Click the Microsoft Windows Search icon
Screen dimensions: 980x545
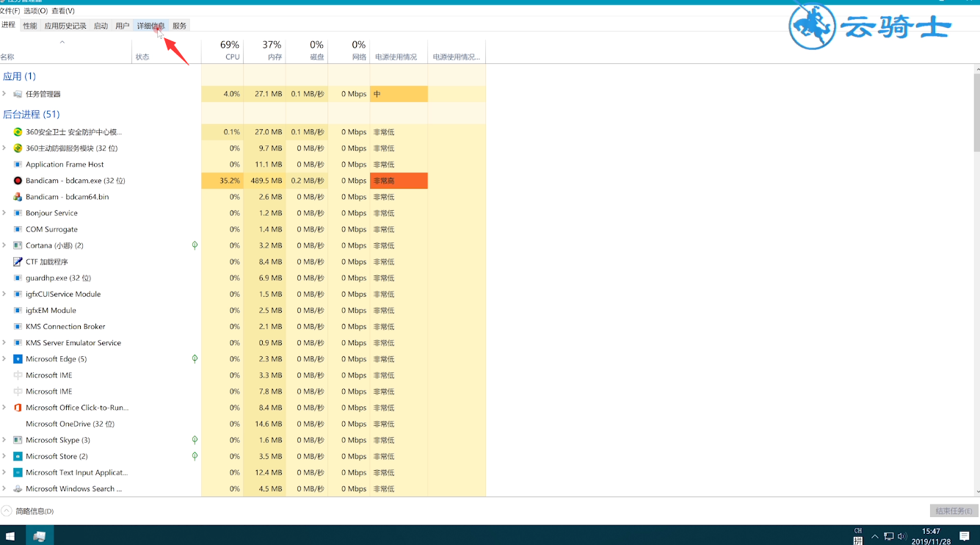click(x=18, y=488)
